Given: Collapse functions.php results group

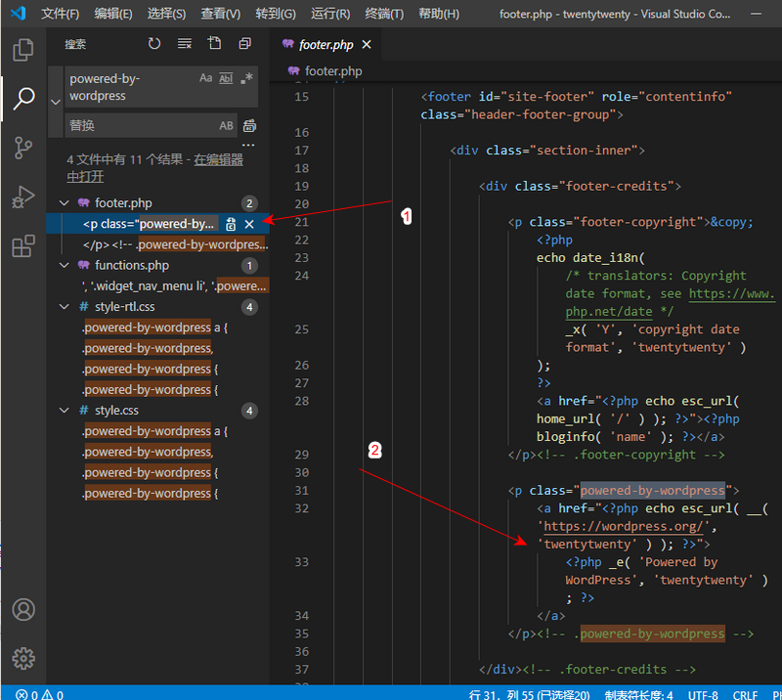Looking at the screenshot, I should click(65, 265).
